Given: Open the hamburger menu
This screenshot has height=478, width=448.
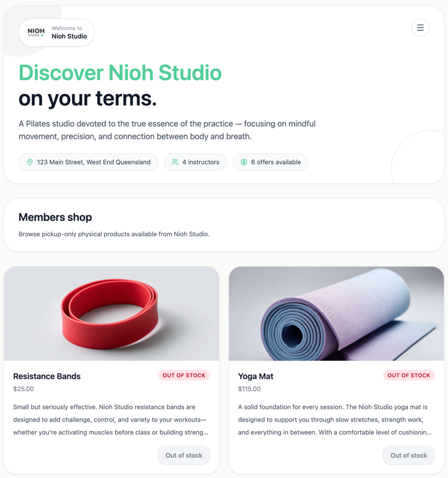Looking at the screenshot, I should tap(420, 28).
